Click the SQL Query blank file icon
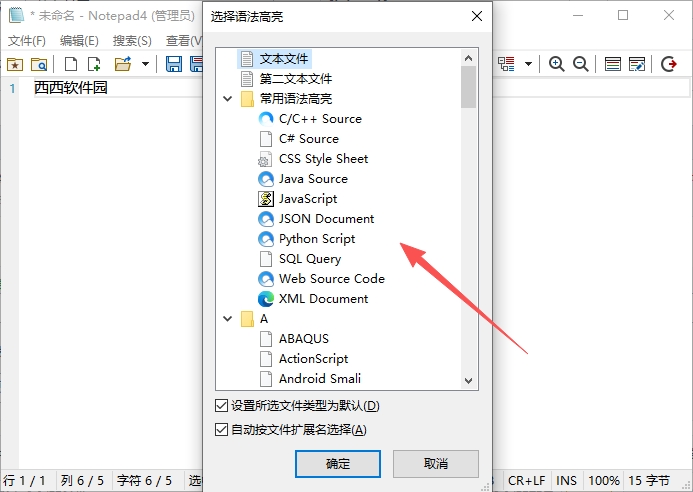The width and height of the screenshot is (693, 492). 266,259
